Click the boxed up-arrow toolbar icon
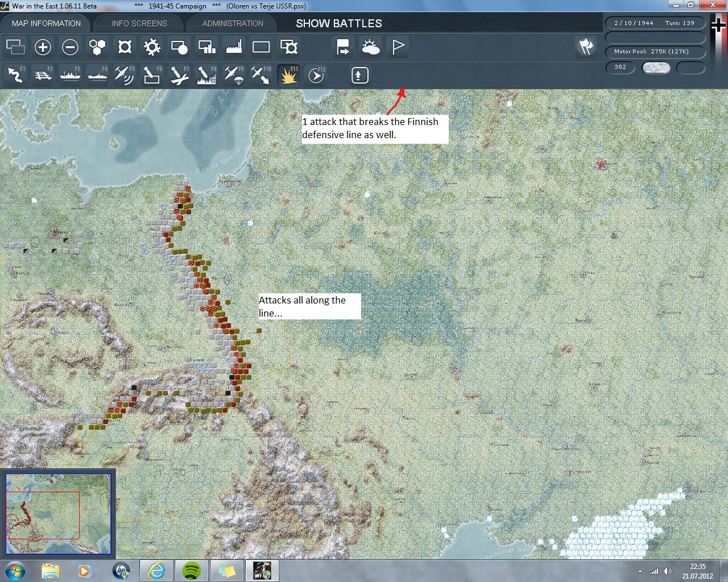The width and height of the screenshot is (728, 582). (359, 75)
